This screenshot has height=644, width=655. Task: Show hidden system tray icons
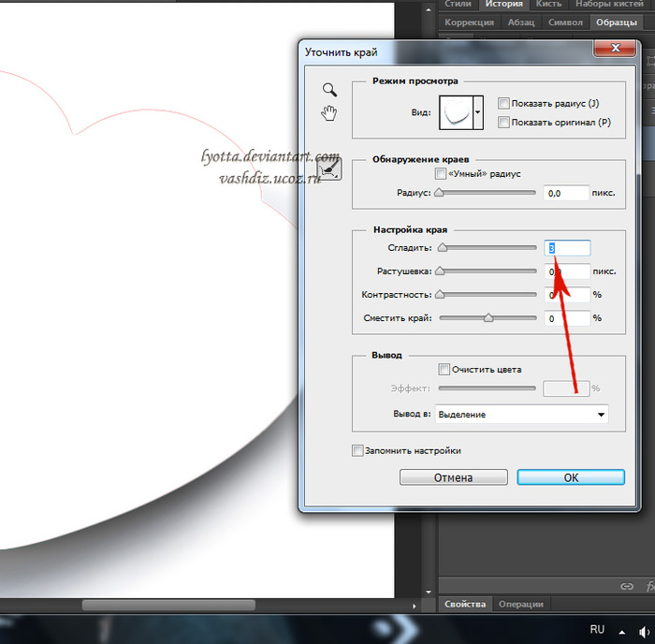pyautogui.click(x=621, y=629)
